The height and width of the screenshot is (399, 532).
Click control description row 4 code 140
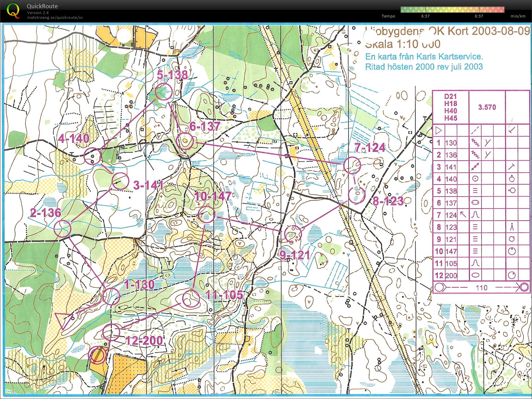tap(451, 179)
